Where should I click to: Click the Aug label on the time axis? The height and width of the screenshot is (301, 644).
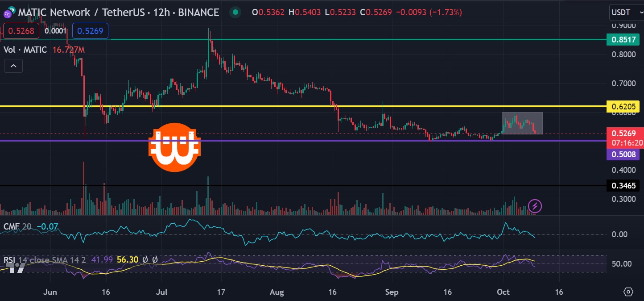277,292
